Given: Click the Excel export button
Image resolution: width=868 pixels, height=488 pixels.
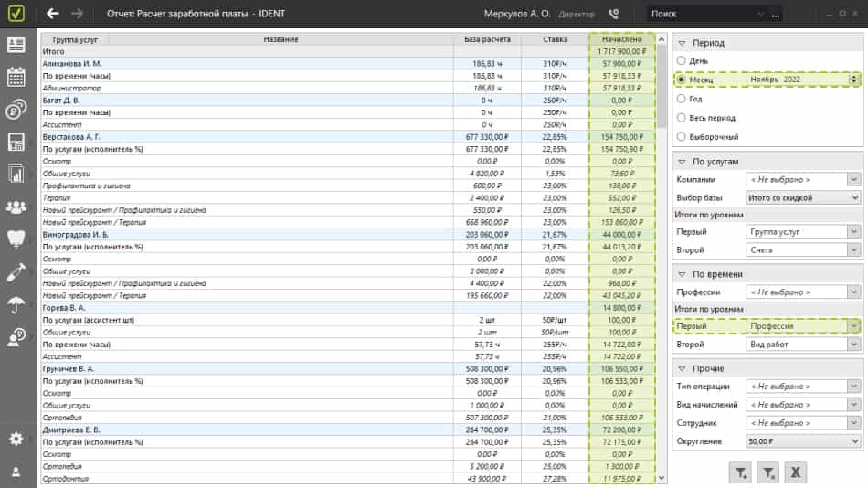Looking at the screenshot, I should (796, 472).
